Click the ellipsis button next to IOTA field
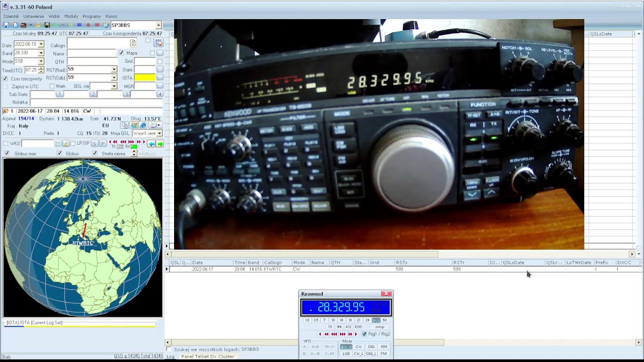The height and width of the screenshot is (362, 644). pos(159,77)
